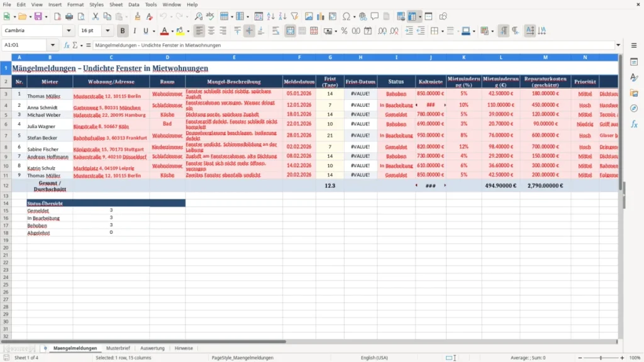This screenshot has width=644, height=362.
Task: Open the borders dropdown arrow
Action: point(442,31)
